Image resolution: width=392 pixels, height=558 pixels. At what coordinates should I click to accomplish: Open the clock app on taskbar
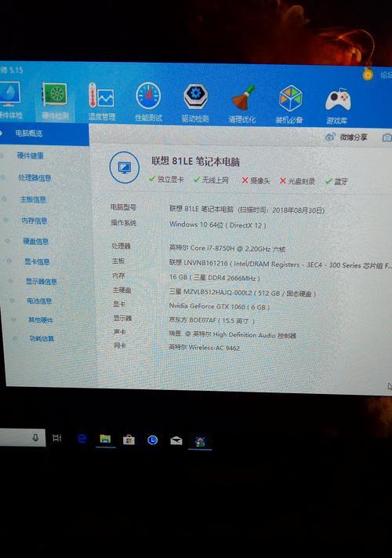click(x=152, y=440)
